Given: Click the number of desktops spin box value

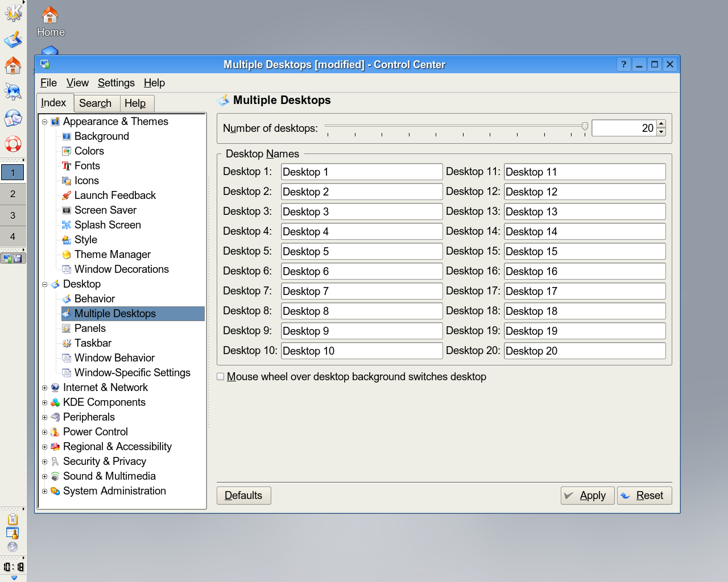Looking at the screenshot, I should [x=624, y=128].
